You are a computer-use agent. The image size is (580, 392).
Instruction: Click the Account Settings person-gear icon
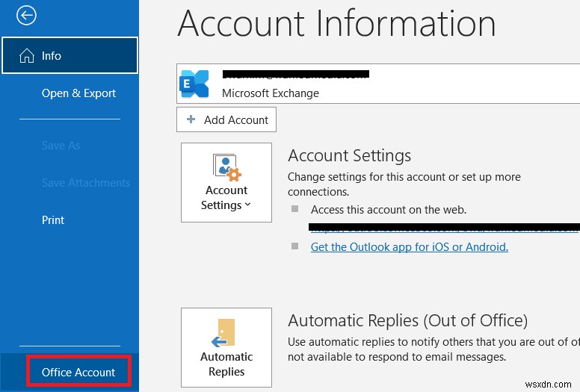tap(226, 167)
